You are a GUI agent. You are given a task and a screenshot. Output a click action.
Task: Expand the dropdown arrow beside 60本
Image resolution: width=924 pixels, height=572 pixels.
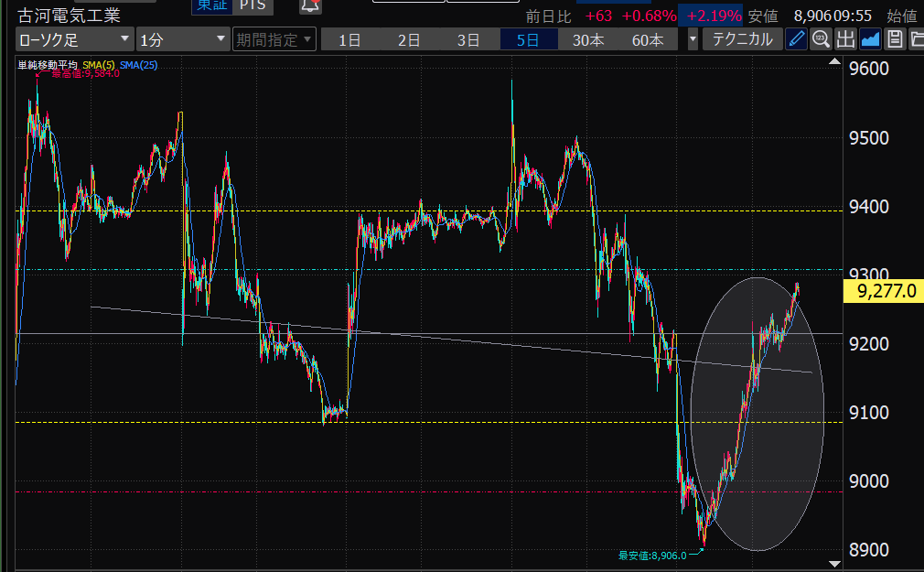tap(693, 39)
